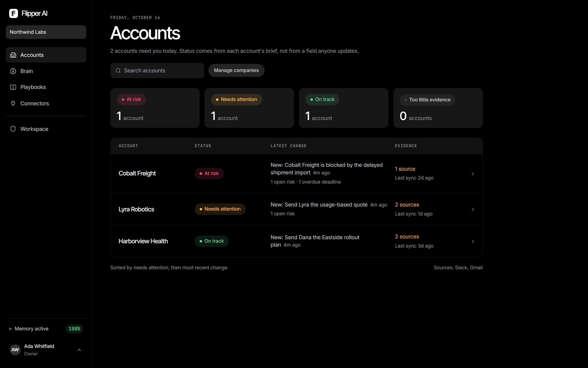Click the AW user avatar

point(15,350)
